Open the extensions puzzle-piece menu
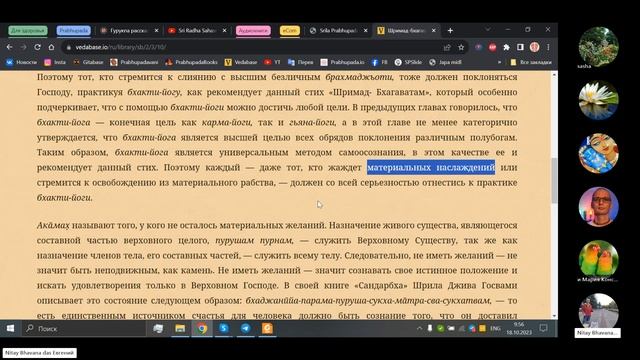Viewport: 640px width, 360px height. coord(507,47)
